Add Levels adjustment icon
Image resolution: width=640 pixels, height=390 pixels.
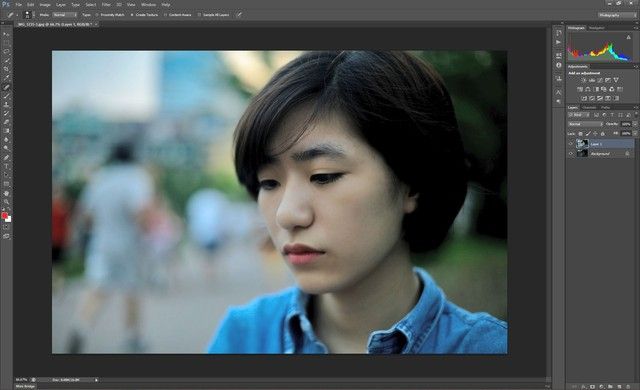coord(592,80)
